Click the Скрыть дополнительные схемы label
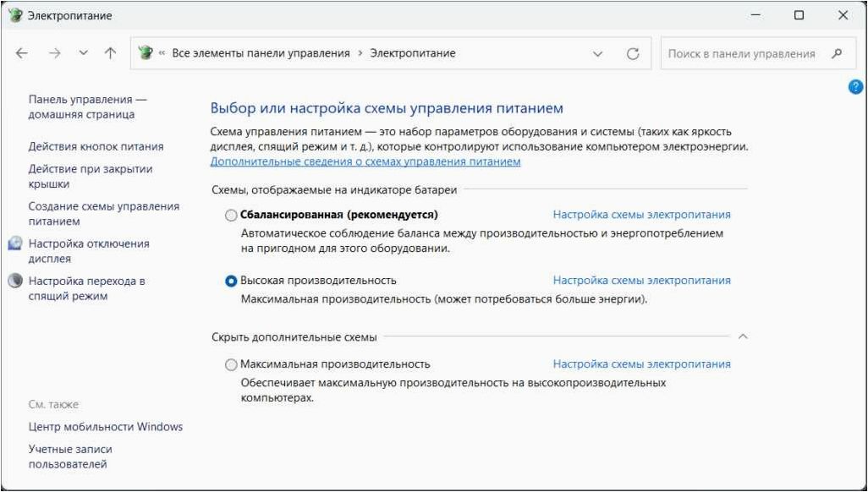Image resolution: width=868 pixels, height=492 pixels. point(294,337)
